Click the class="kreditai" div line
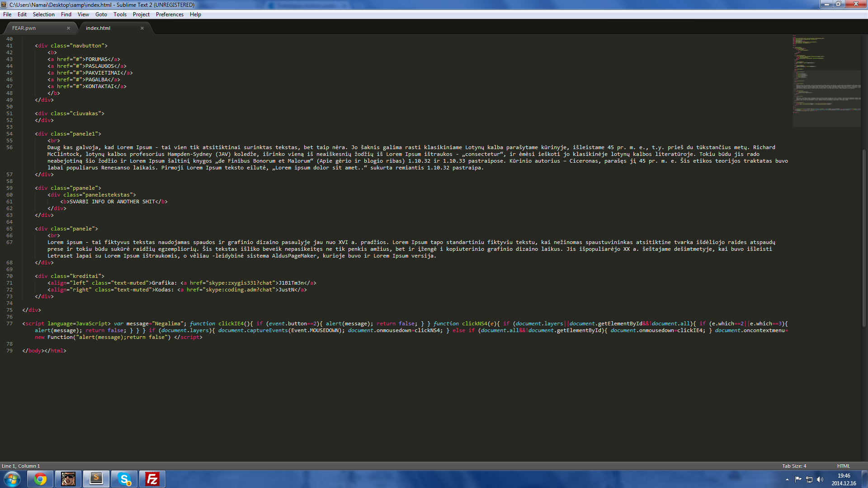 [x=70, y=276]
